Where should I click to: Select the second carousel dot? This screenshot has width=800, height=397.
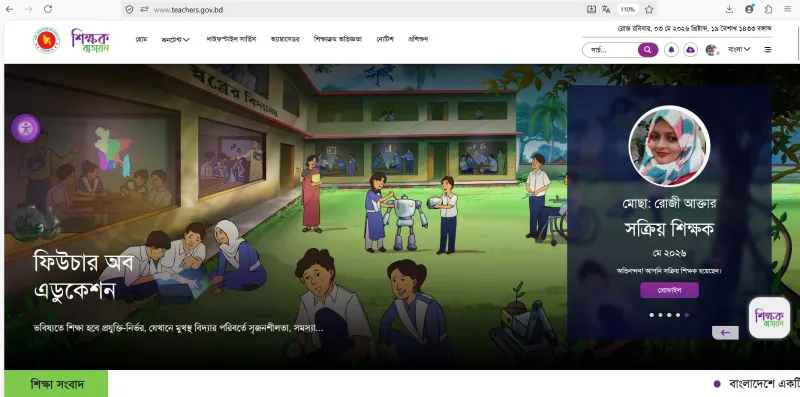tap(660, 315)
